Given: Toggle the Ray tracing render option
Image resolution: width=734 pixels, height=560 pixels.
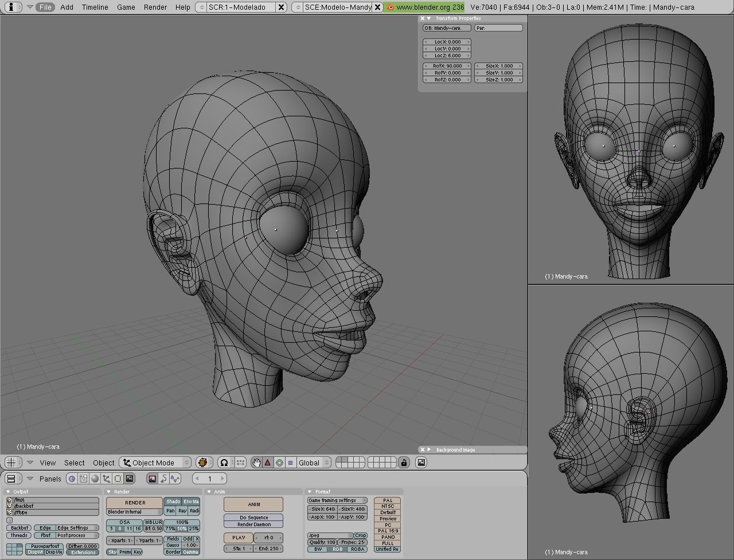Looking at the screenshot, I should pos(182,511).
